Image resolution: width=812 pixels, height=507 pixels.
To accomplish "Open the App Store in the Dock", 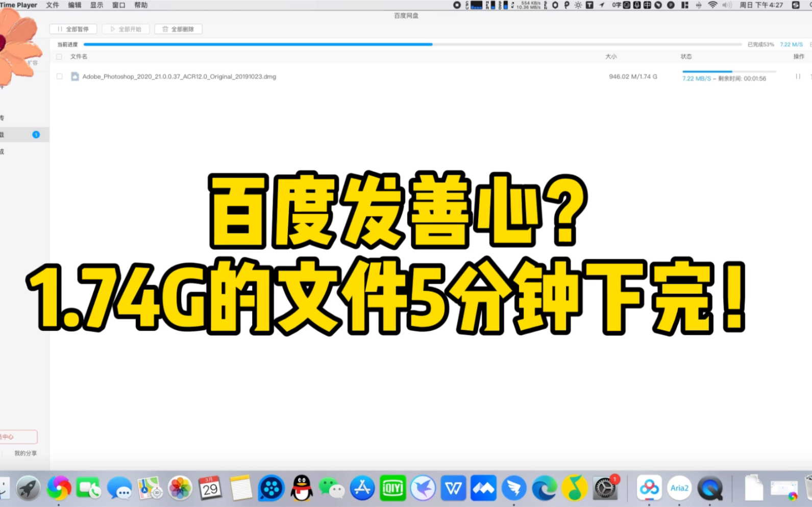I will click(362, 488).
